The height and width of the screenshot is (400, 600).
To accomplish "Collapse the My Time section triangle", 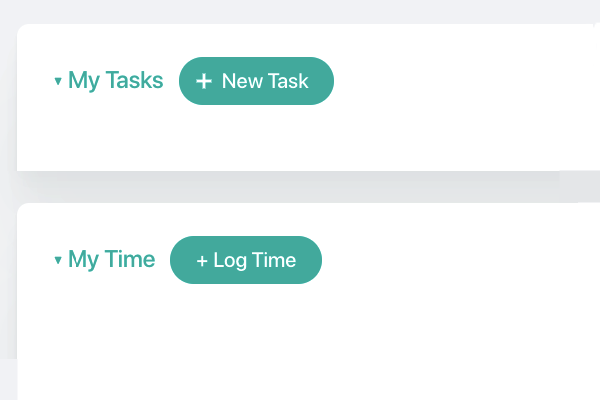I will 58,260.
